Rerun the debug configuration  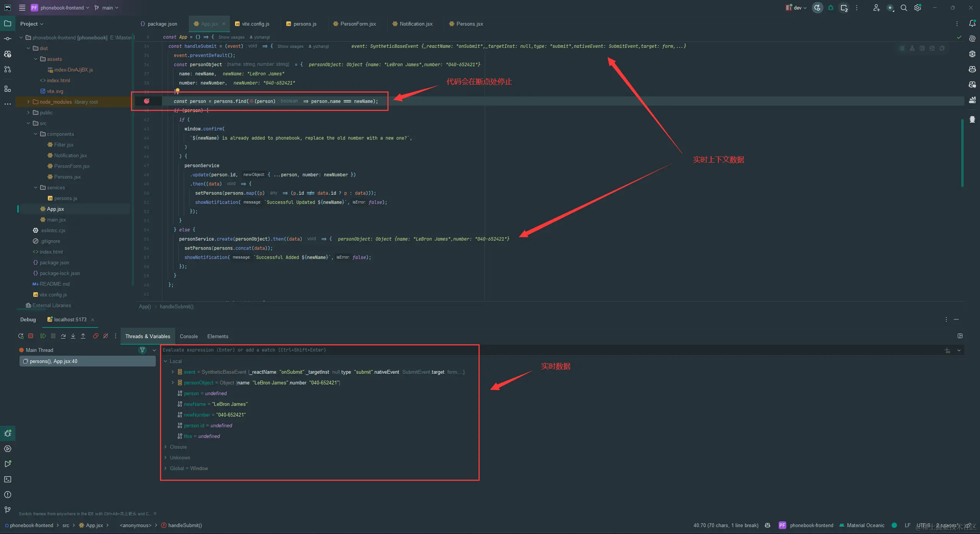coord(20,336)
